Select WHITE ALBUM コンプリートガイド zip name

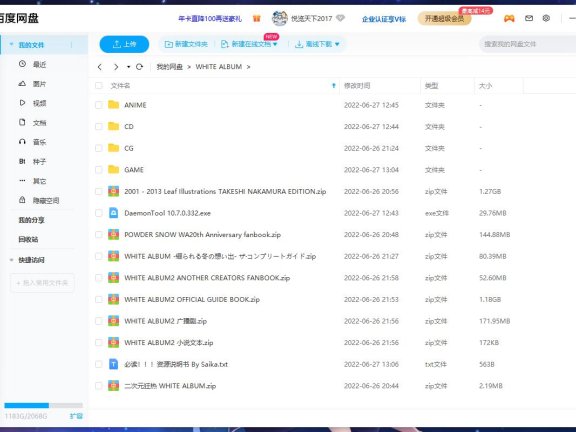(x=220, y=256)
